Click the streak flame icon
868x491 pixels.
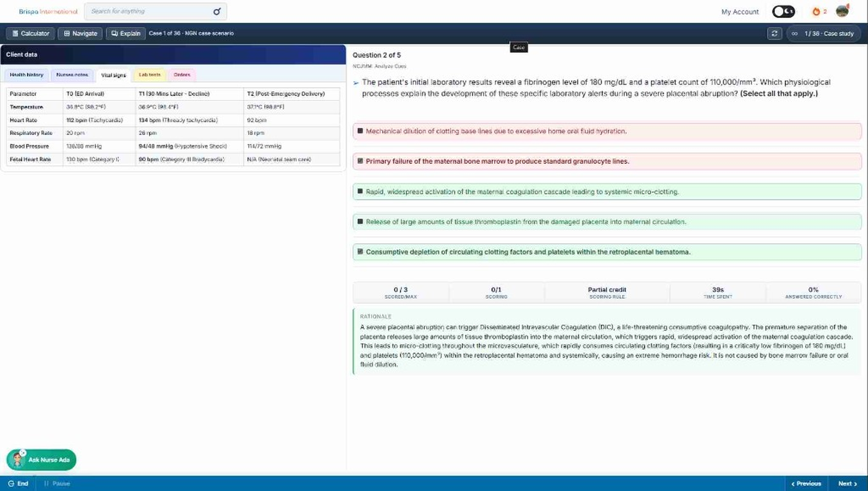[x=816, y=11]
